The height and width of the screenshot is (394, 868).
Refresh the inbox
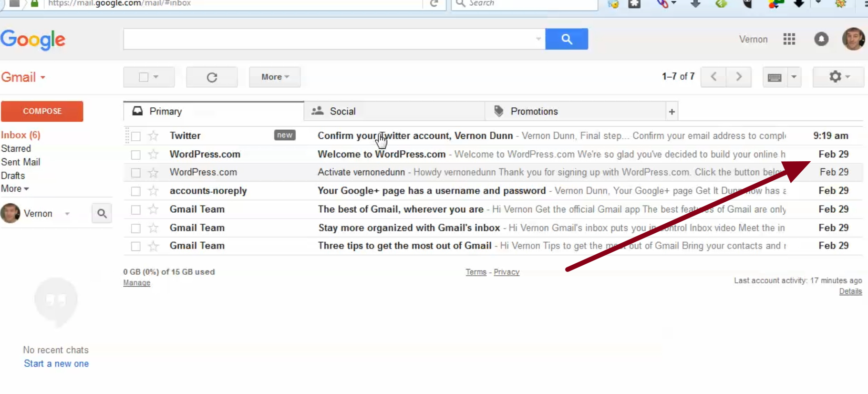coord(212,77)
